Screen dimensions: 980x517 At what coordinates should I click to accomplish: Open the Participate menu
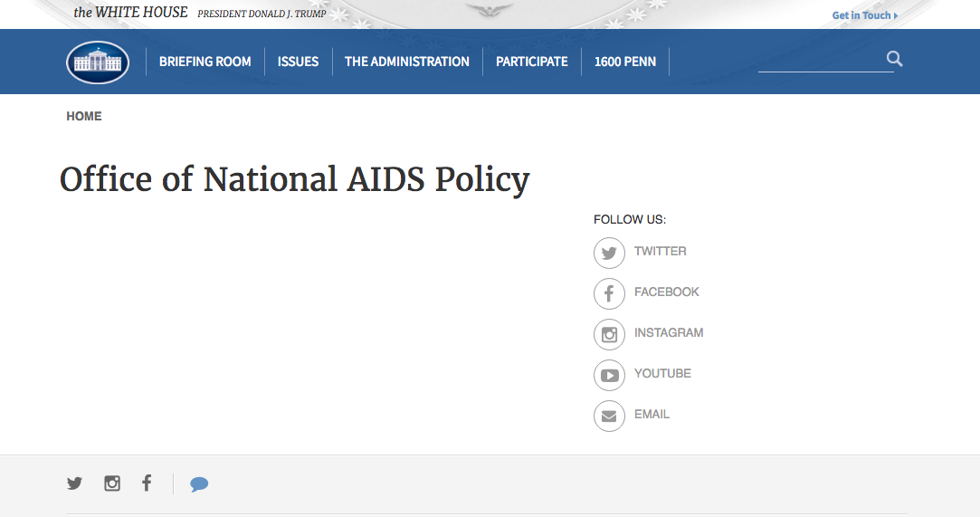pyautogui.click(x=532, y=62)
